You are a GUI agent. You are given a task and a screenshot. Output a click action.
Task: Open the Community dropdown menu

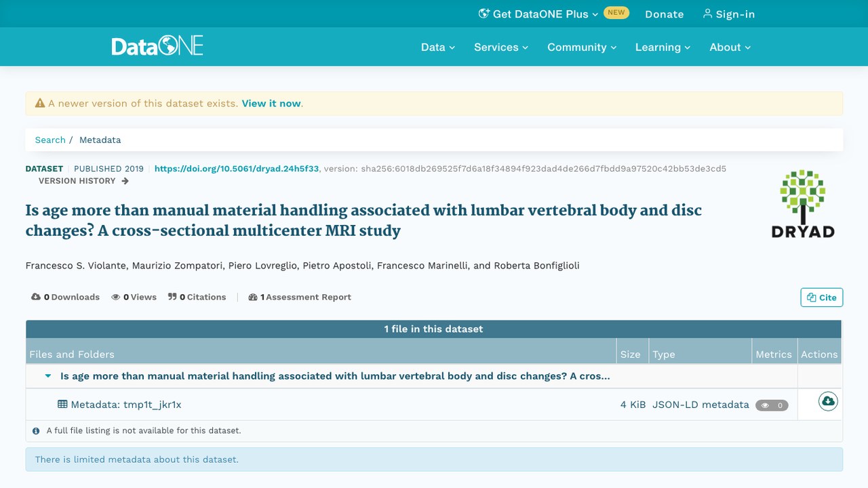pos(582,47)
